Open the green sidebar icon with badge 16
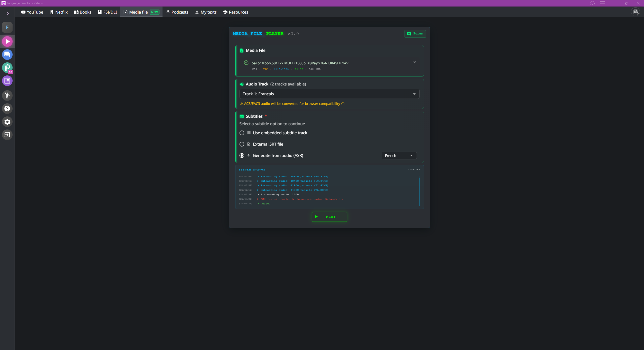Image resolution: width=644 pixels, height=350 pixels. tap(7, 68)
